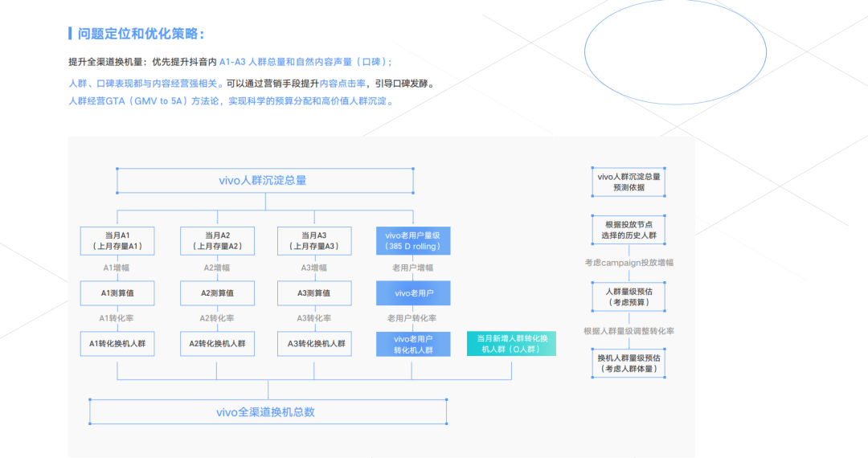Select the vivo老用户量级 (385 D rolling) box
868x458 pixels.
point(413,240)
